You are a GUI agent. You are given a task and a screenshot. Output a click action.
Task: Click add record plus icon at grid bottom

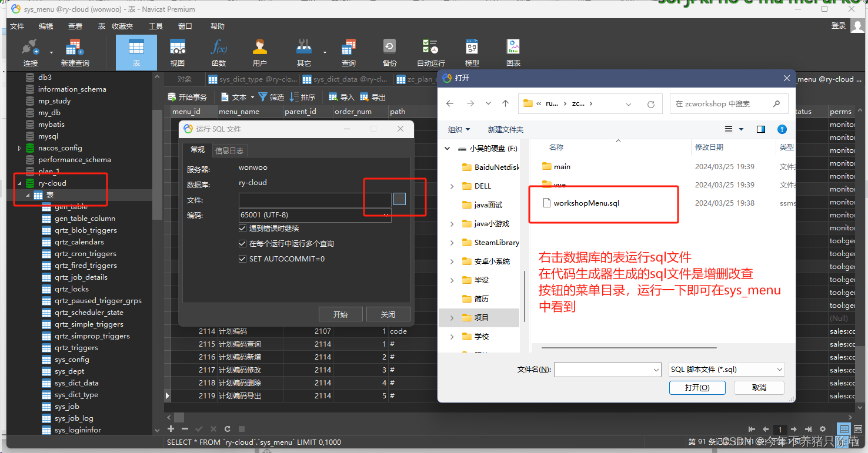171,429
